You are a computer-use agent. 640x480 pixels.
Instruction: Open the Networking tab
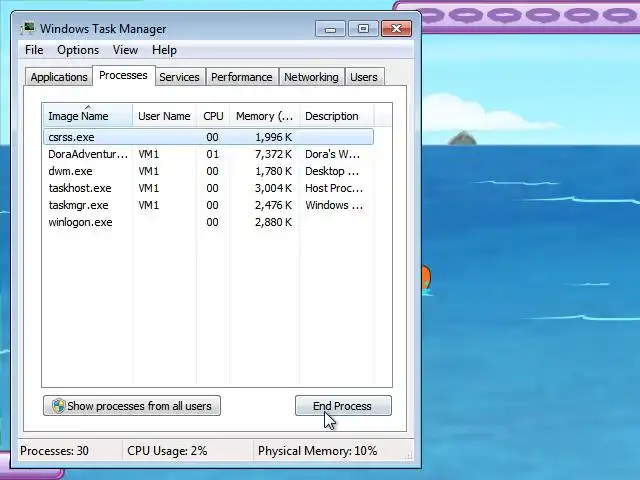[x=311, y=77]
